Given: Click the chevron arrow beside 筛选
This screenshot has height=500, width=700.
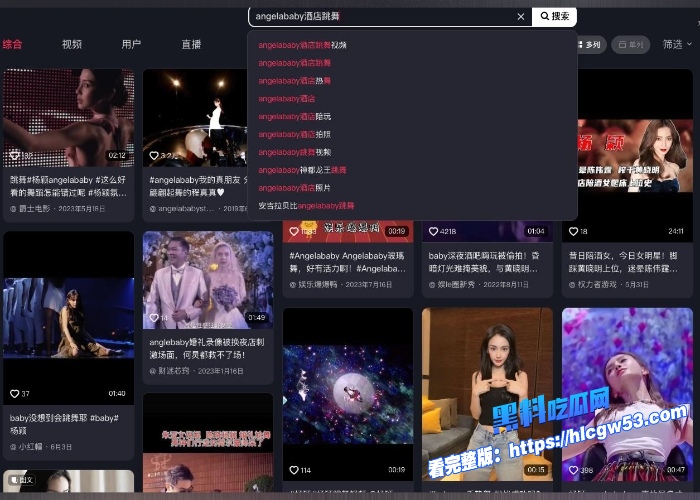Looking at the screenshot, I should (x=689, y=44).
